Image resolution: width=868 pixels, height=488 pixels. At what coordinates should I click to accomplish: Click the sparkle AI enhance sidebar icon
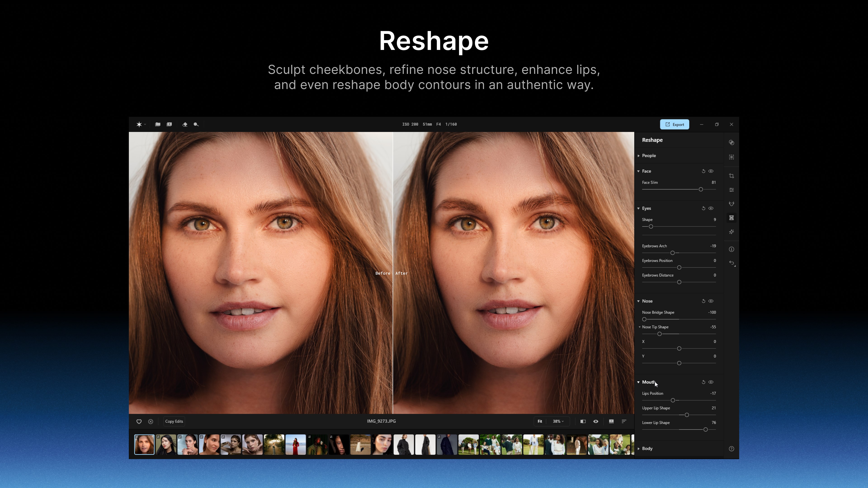tap(731, 232)
